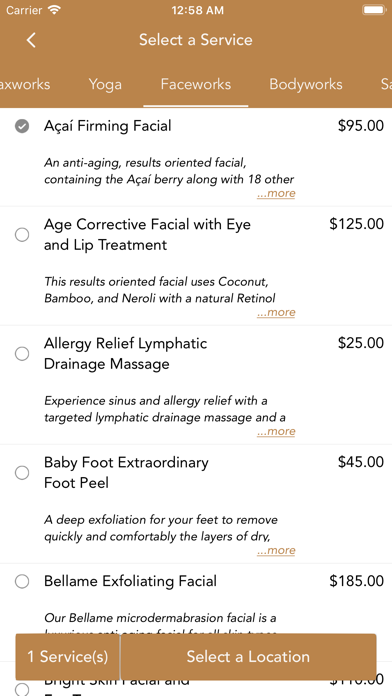Select Allergy Relief Lymphatic Drainage radio button
This screenshot has width=392, height=696.
22,354
